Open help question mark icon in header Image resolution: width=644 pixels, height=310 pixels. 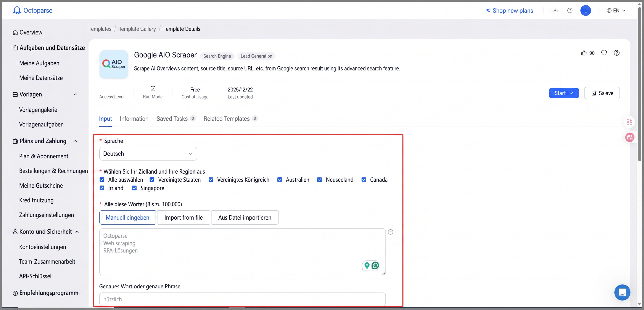(x=570, y=11)
